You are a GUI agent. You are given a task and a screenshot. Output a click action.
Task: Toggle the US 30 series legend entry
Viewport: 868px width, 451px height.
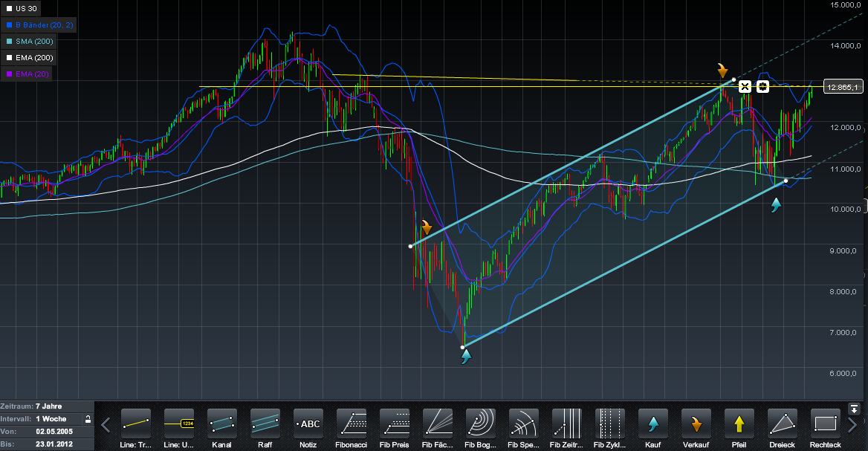point(21,8)
